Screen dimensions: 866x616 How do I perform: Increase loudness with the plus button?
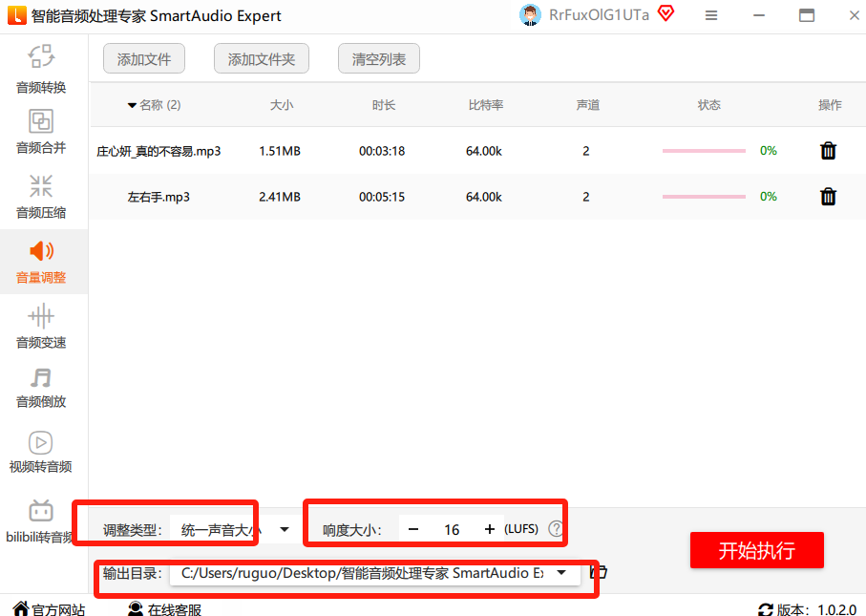click(490, 529)
